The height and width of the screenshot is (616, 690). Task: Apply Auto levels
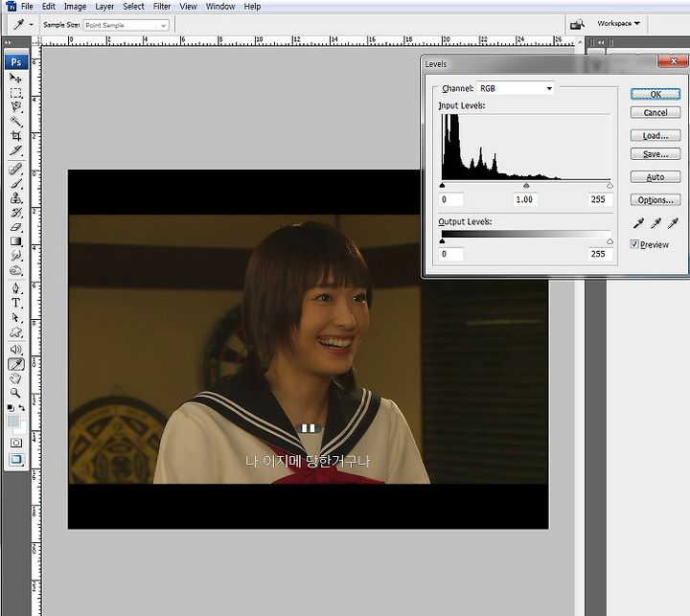pos(655,177)
